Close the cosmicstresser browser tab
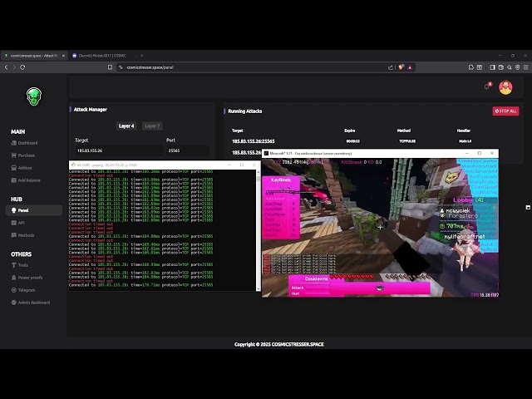The image size is (532, 399). (x=63, y=56)
